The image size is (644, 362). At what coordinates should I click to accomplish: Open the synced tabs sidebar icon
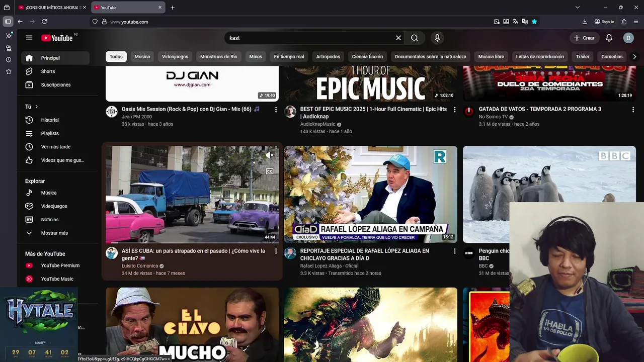tap(9, 48)
